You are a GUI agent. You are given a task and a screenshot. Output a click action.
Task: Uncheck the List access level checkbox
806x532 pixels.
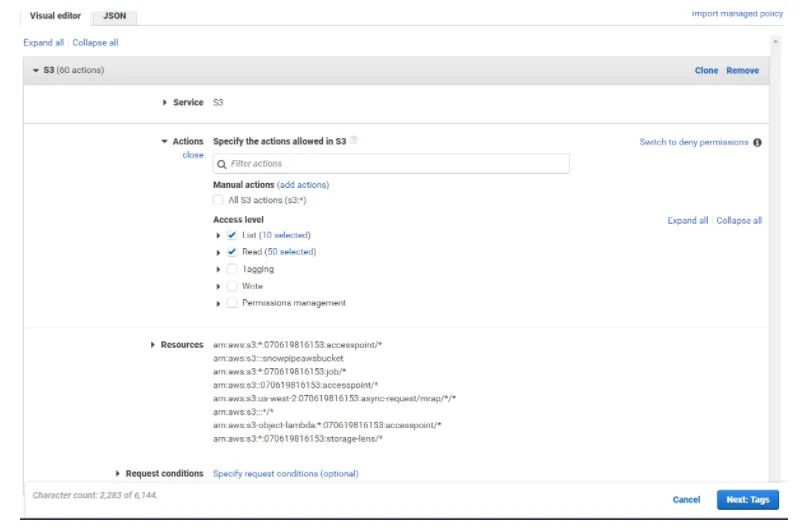[x=232, y=235]
